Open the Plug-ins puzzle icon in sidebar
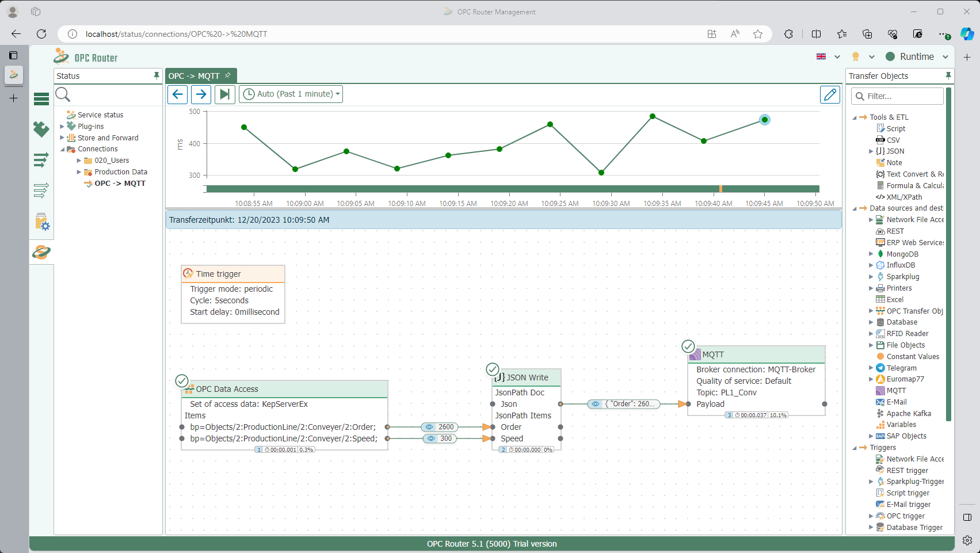This screenshot has width=980, height=553. [41, 129]
